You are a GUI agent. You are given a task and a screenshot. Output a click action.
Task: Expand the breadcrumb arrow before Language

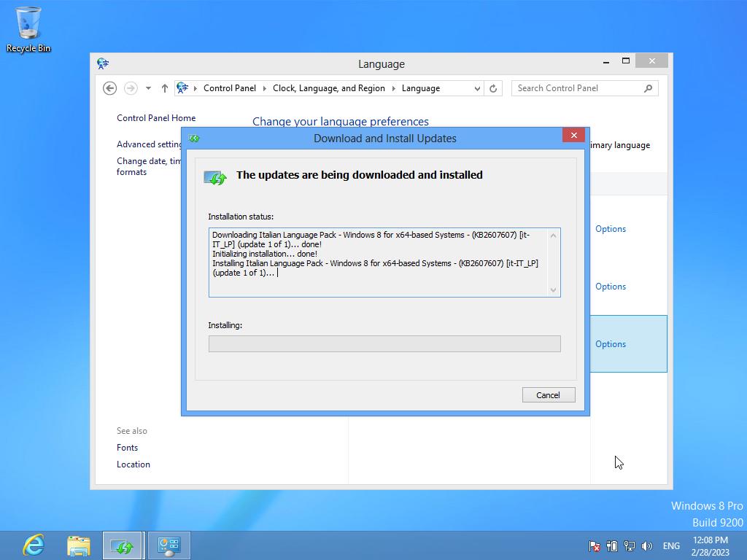click(393, 88)
